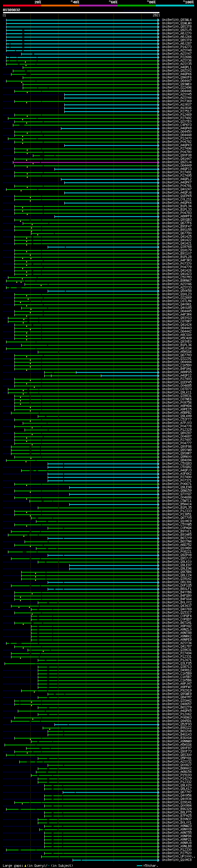Select hit label UniRef100_P07369
The image size is (197, 868).
pos(177,101)
